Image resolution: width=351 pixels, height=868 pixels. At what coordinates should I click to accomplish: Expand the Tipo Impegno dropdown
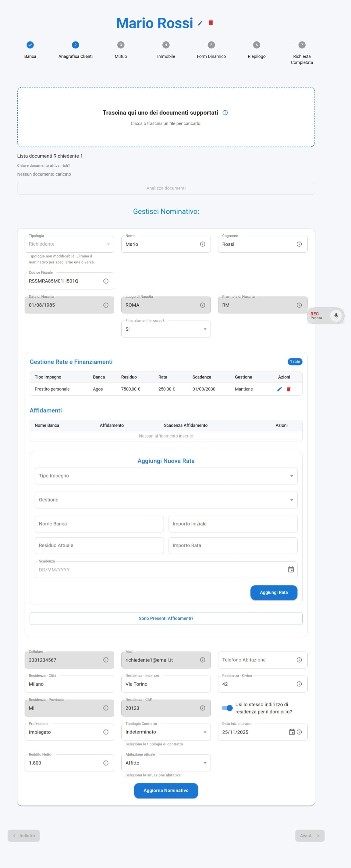(x=166, y=476)
